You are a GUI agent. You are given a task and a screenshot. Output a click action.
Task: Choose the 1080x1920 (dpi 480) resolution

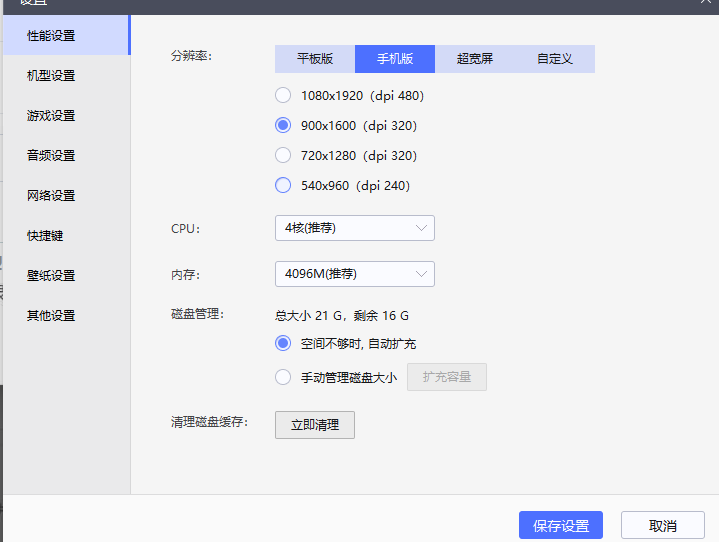283,96
